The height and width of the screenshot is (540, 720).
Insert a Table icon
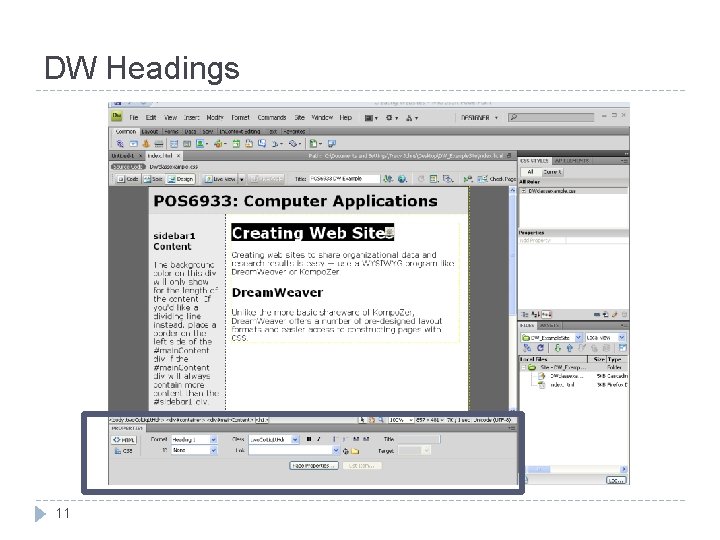pyautogui.click(x=174, y=144)
